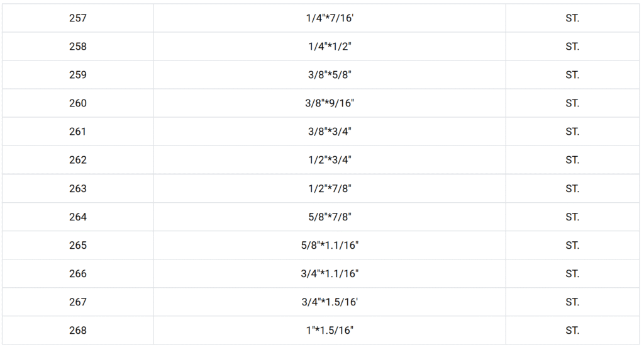This screenshot has height=347, width=644.
Task: Select the 1/2"*7/8" size cell
Action: coord(330,188)
